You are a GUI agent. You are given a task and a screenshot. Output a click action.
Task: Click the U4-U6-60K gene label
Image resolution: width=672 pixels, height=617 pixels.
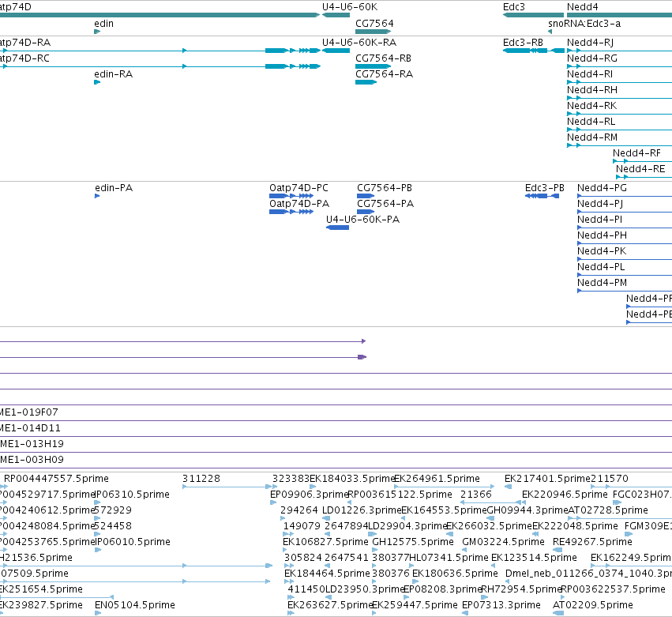(350, 7)
